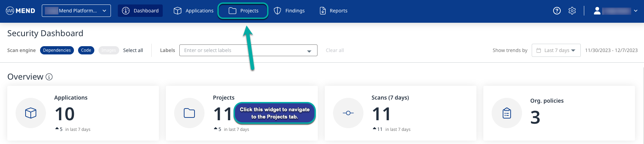644x144 pixels.
Task: Open the help question mark icon
Action: (557, 11)
